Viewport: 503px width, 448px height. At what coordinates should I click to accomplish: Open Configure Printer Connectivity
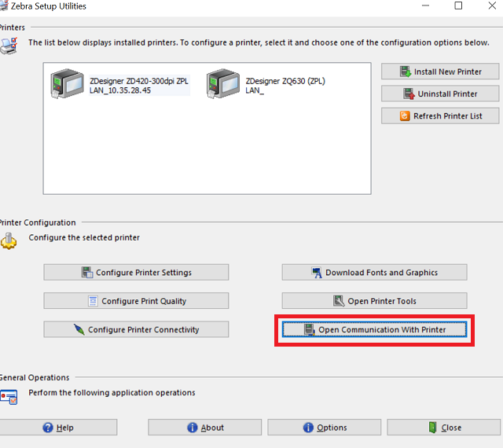coord(136,329)
